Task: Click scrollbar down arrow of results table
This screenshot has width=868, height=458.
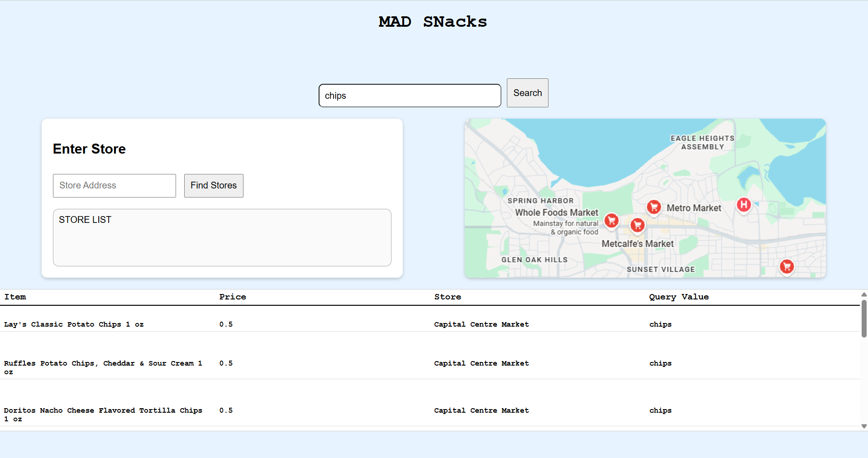Action: point(864,426)
